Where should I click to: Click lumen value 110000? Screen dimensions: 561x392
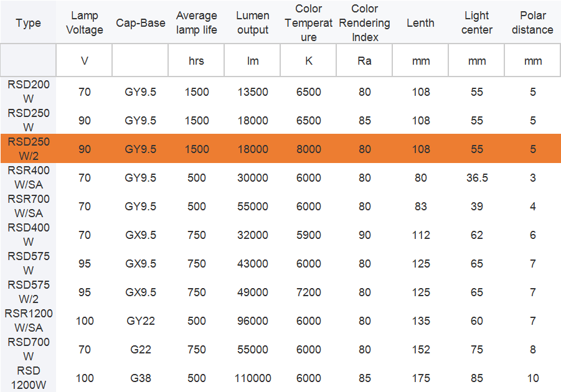coord(253,378)
